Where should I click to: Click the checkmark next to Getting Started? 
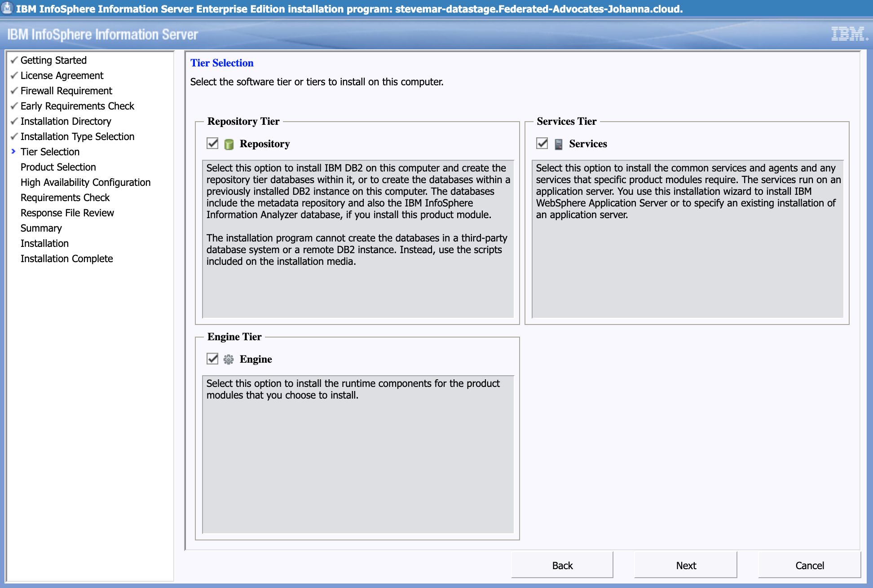(x=14, y=60)
